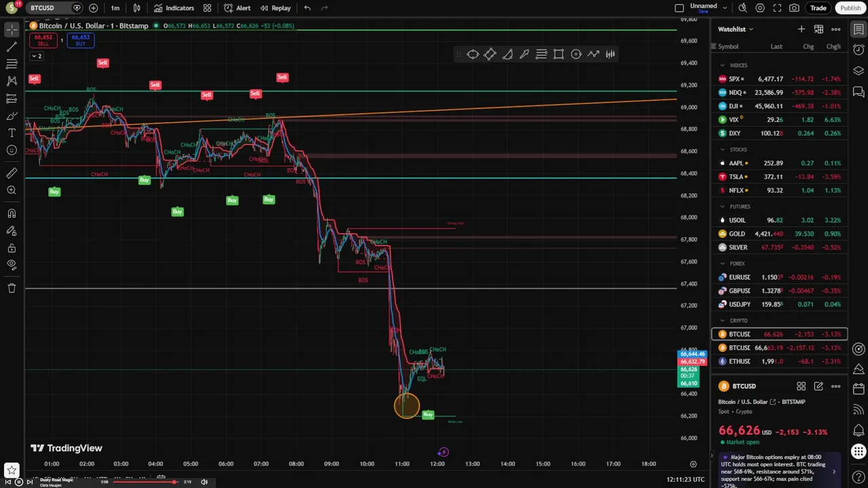Open watchlist advanced view table icon
Screen dimensions: 868x488
(818, 29)
